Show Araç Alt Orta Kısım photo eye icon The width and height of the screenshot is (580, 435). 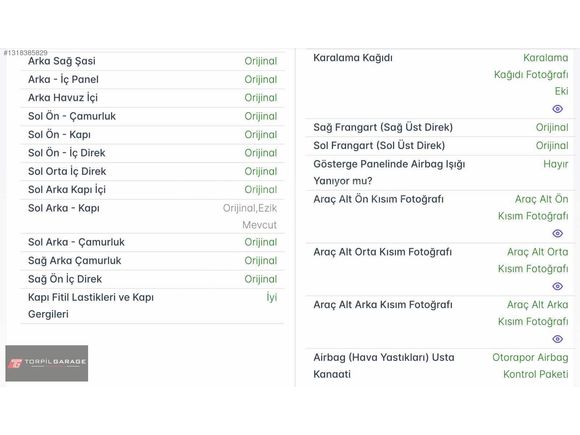[557, 286]
